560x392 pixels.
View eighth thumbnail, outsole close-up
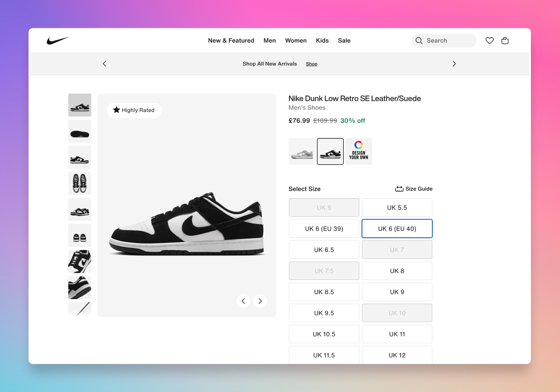(x=80, y=287)
